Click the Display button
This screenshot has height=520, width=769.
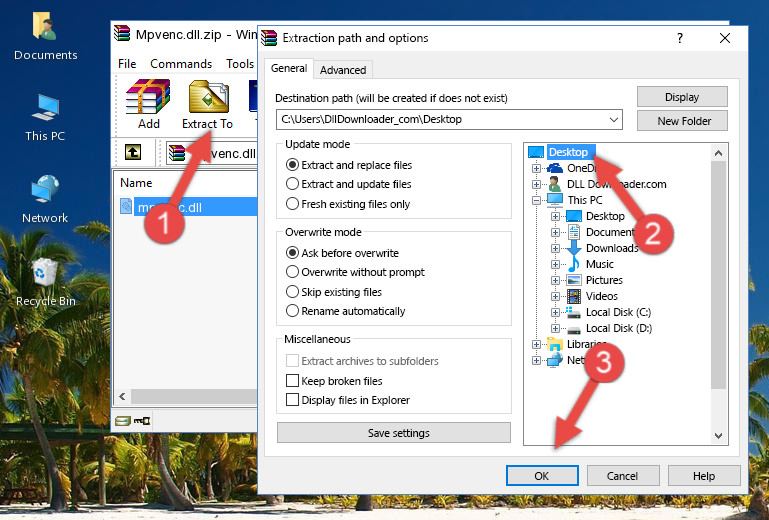pos(682,97)
